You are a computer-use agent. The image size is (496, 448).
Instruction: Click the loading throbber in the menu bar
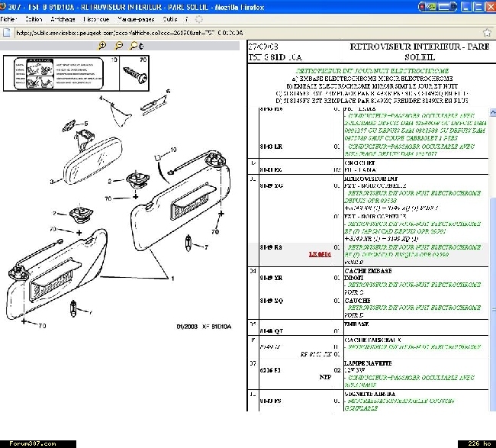tap(198, 19)
